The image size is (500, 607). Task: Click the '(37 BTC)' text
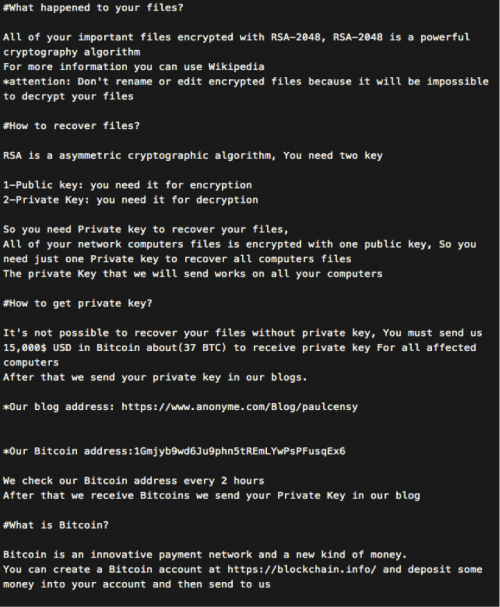(202, 348)
